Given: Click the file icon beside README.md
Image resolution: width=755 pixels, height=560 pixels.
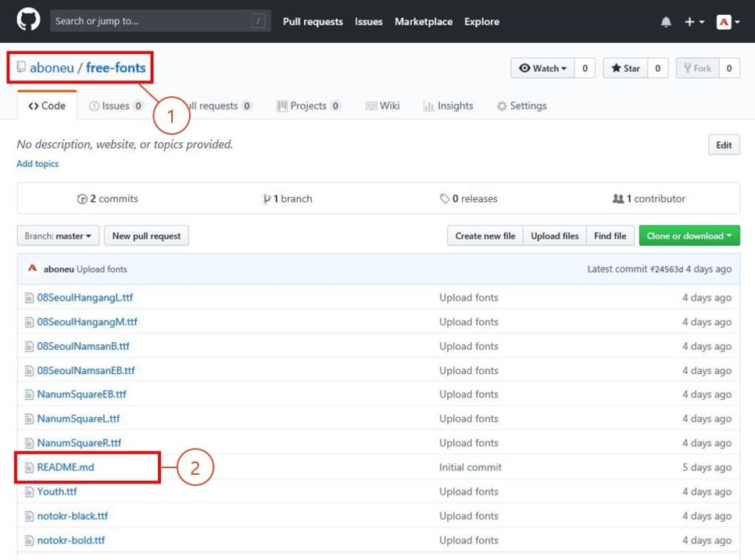Looking at the screenshot, I should (x=30, y=467).
